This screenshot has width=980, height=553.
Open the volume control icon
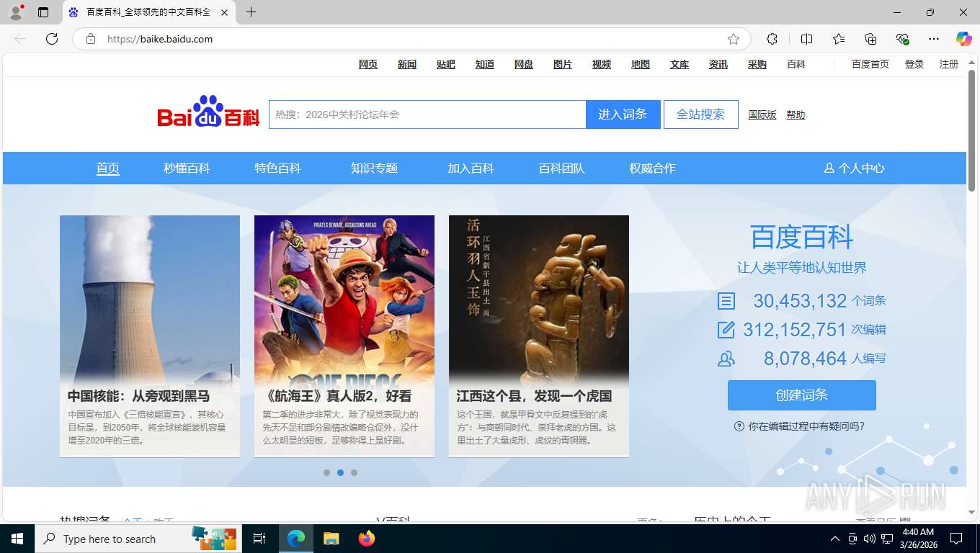(x=869, y=539)
